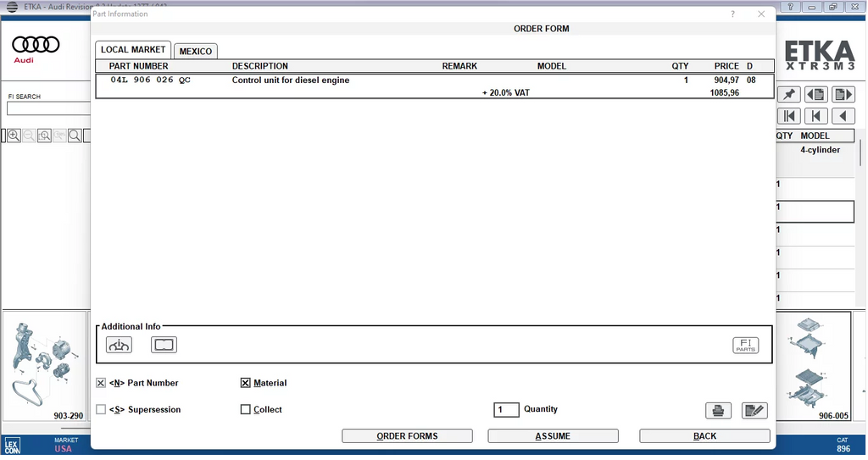
Task: Click the scales icon in Additional Info
Action: pos(119,345)
